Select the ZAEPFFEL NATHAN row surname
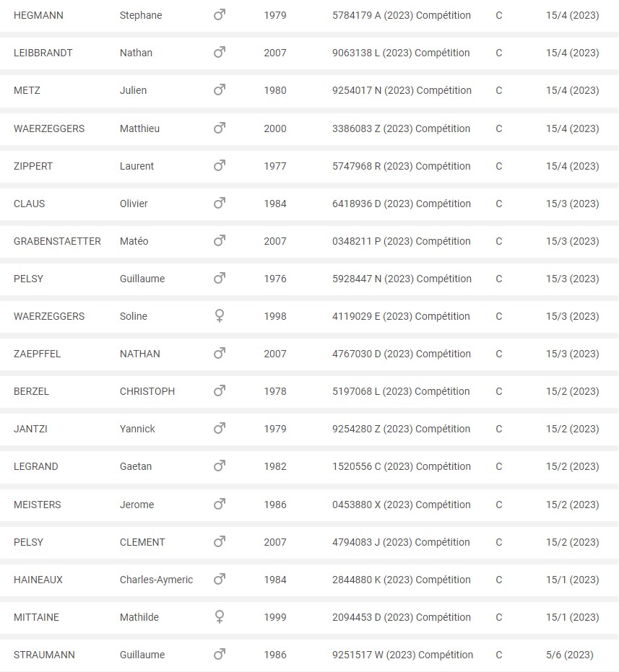 coord(38,354)
